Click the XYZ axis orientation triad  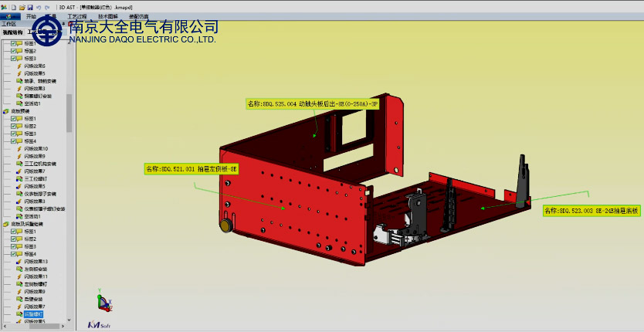[x=103, y=301]
